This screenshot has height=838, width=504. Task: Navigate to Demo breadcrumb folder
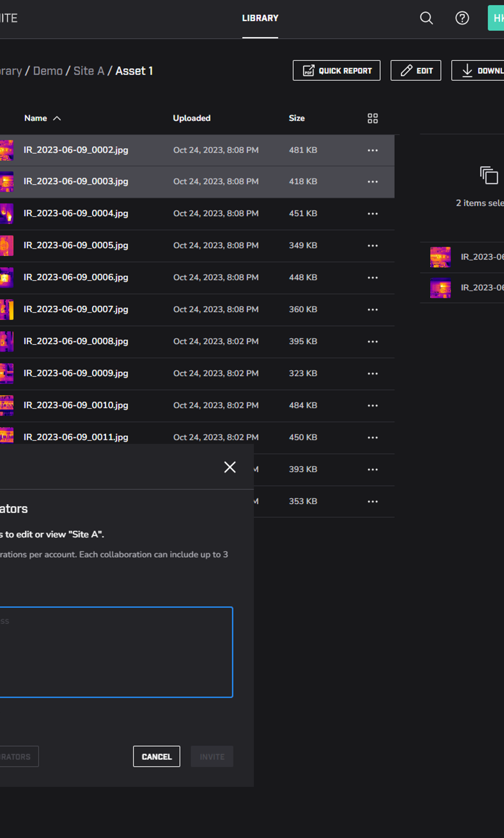[48, 71]
